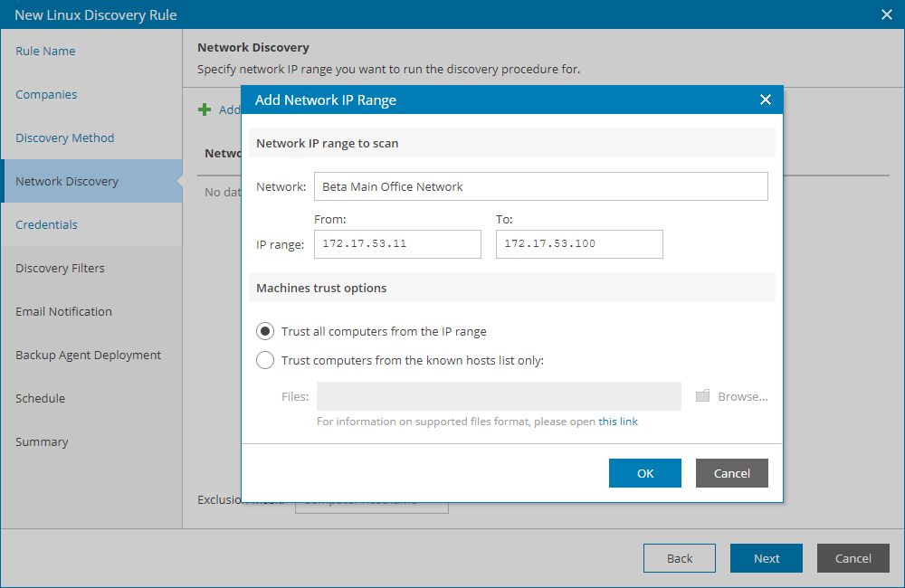Click the From IP range field
The height and width of the screenshot is (588, 905).
397,244
